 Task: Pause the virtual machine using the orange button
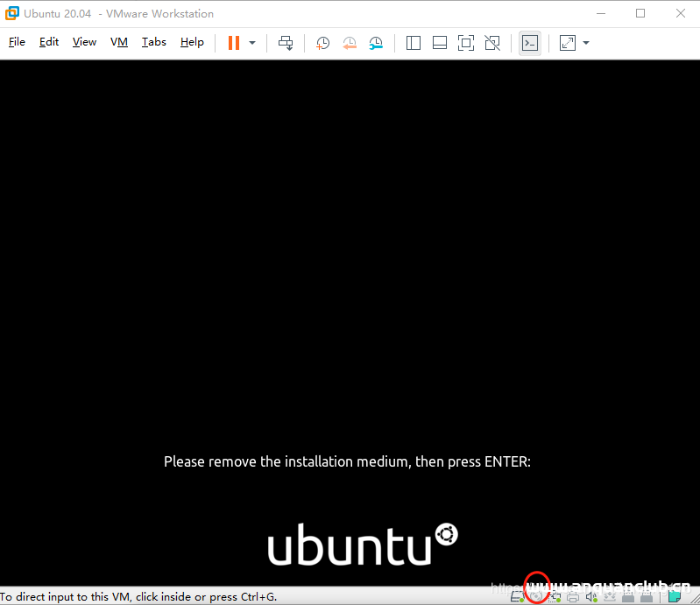233,42
